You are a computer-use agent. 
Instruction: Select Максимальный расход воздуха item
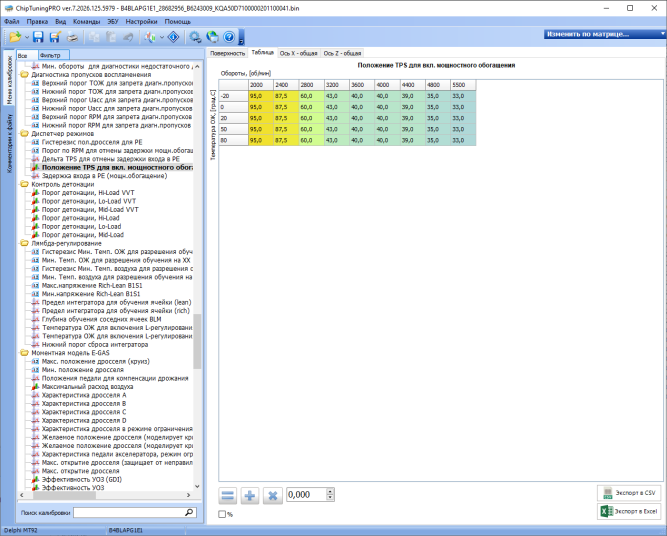pos(87,387)
